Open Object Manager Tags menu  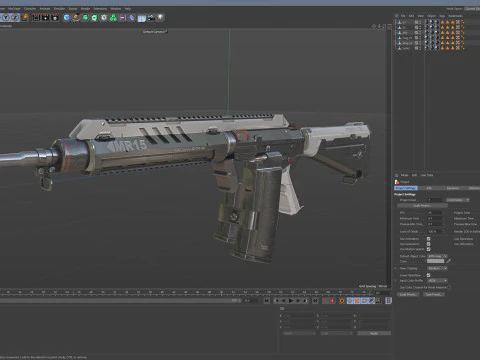pos(442,16)
